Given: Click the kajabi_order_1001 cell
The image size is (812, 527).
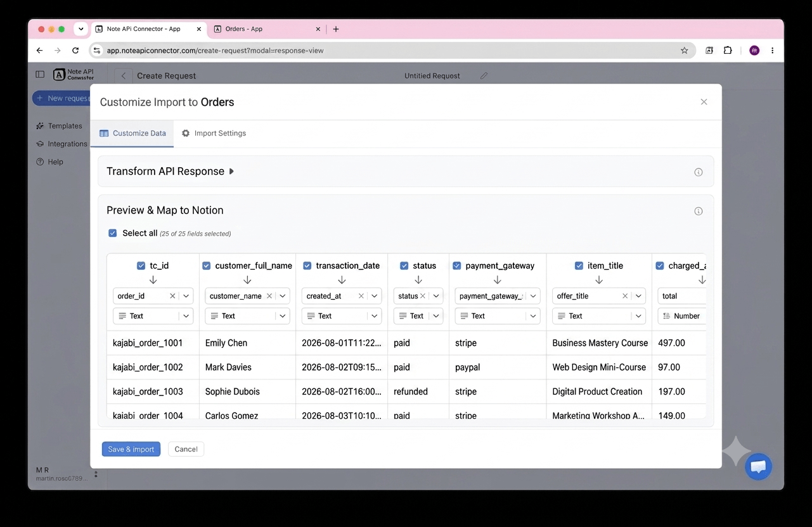Looking at the screenshot, I should [153, 343].
